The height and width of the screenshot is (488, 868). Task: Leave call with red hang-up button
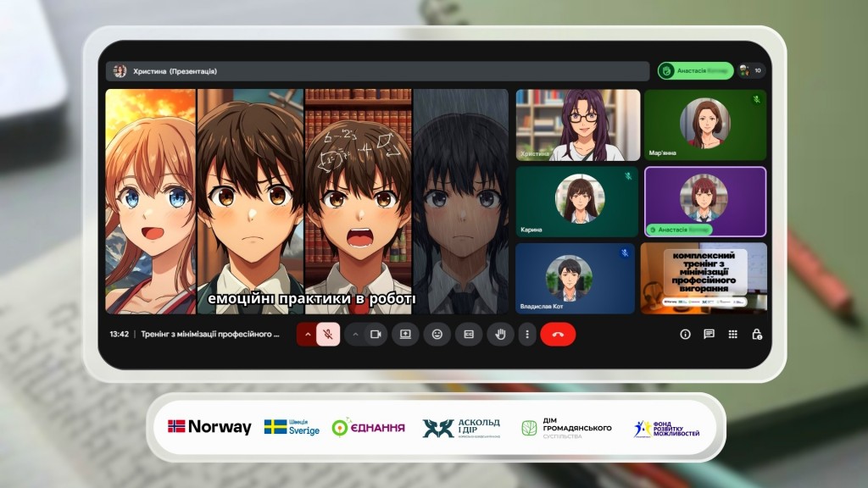pos(558,334)
